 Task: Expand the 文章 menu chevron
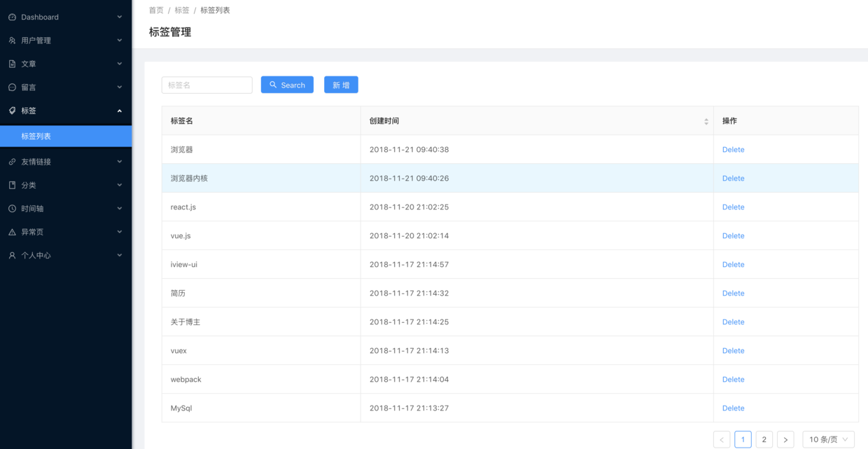119,64
